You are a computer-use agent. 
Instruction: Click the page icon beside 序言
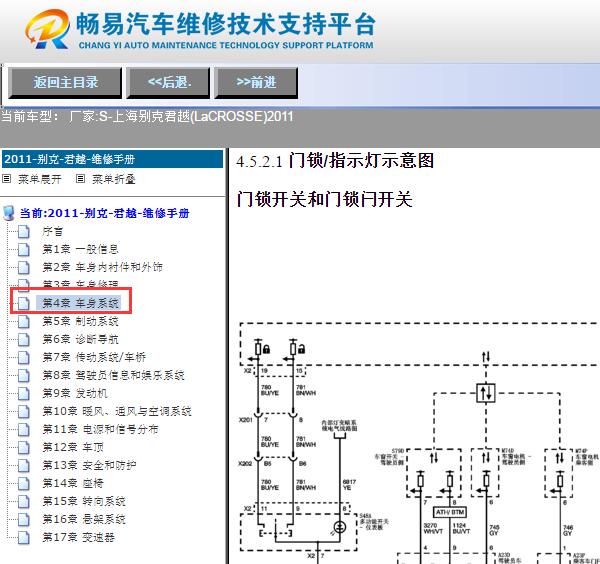(24, 232)
